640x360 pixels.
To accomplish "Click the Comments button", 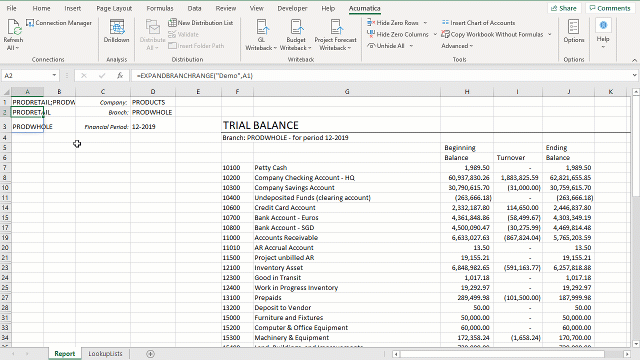I will click(x=610, y=8).
